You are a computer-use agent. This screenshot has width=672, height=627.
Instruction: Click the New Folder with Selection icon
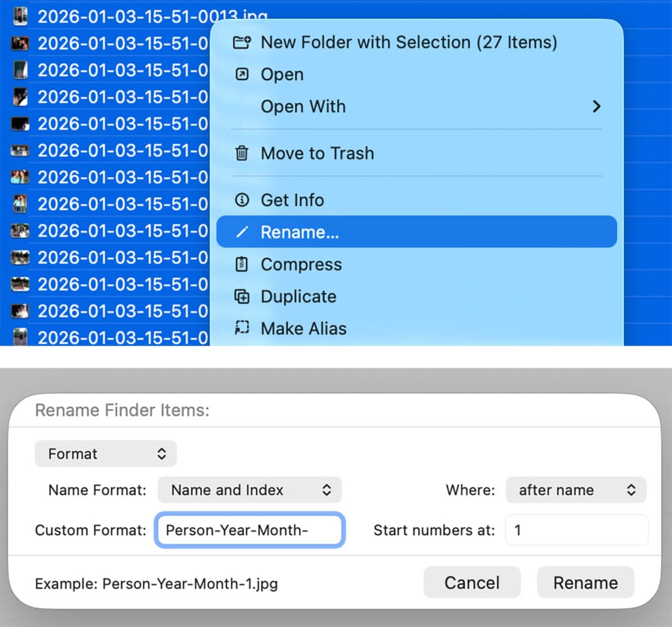tap(241, 43)
